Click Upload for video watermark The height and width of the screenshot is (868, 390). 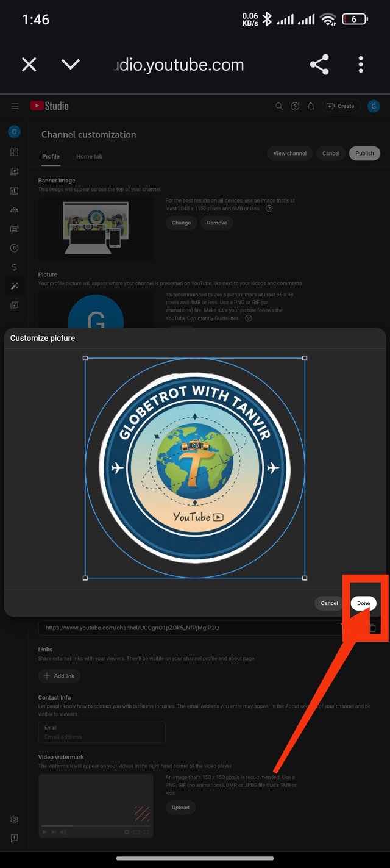[180, 808]
